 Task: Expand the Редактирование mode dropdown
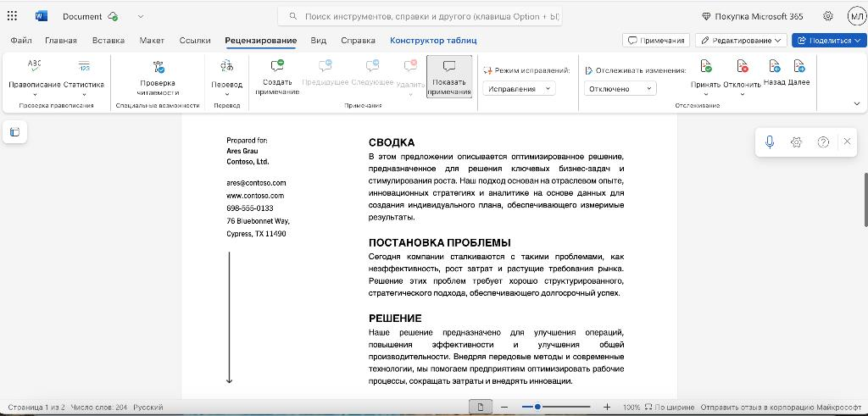tap(741, 41)
